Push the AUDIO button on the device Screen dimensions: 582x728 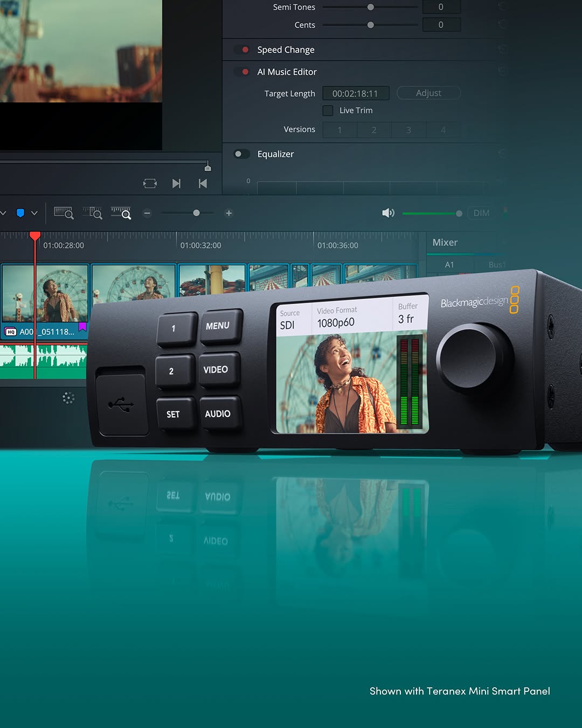(219, 414)
